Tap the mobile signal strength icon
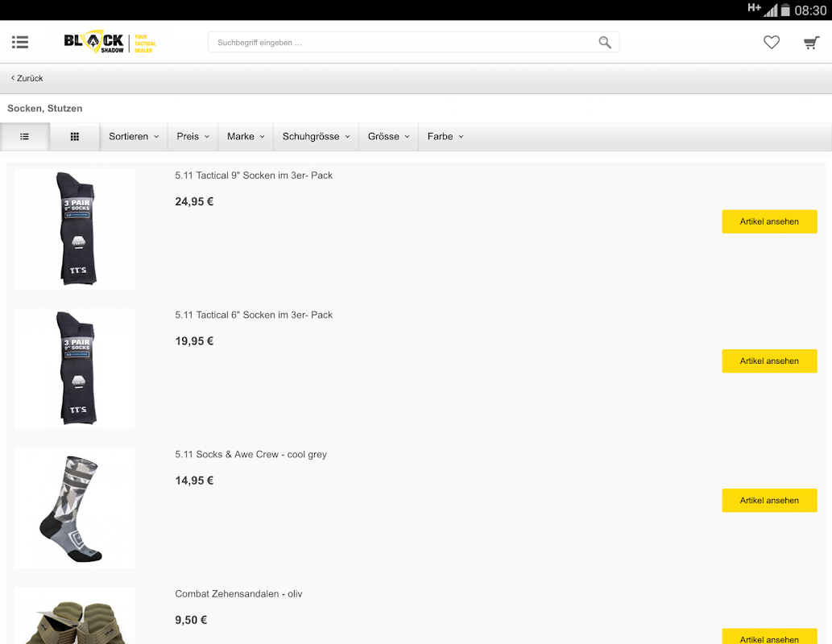This screenshot has height=644, width=832. [771, 10]
